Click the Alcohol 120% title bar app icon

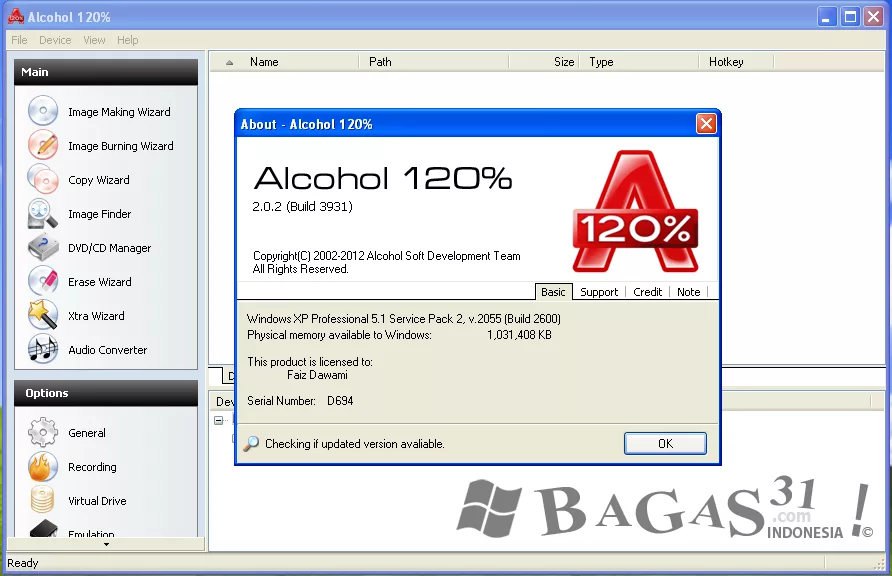(x=15, y=16)
